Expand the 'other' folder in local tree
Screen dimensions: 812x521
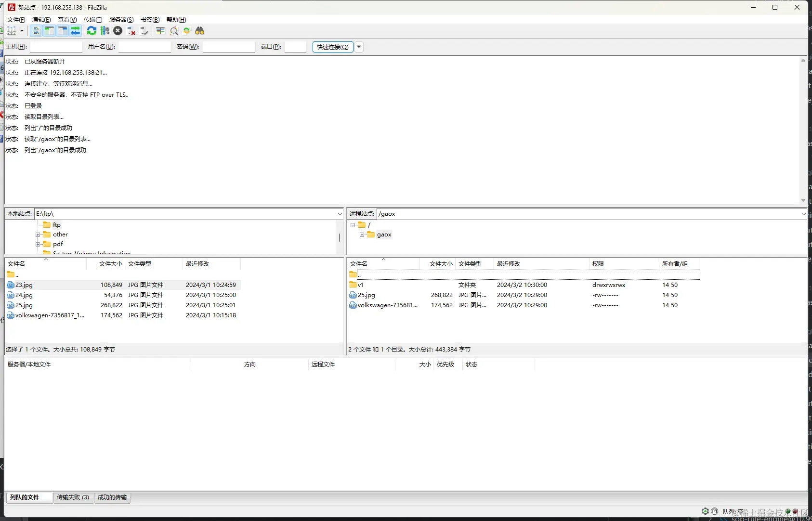point(38,234)
